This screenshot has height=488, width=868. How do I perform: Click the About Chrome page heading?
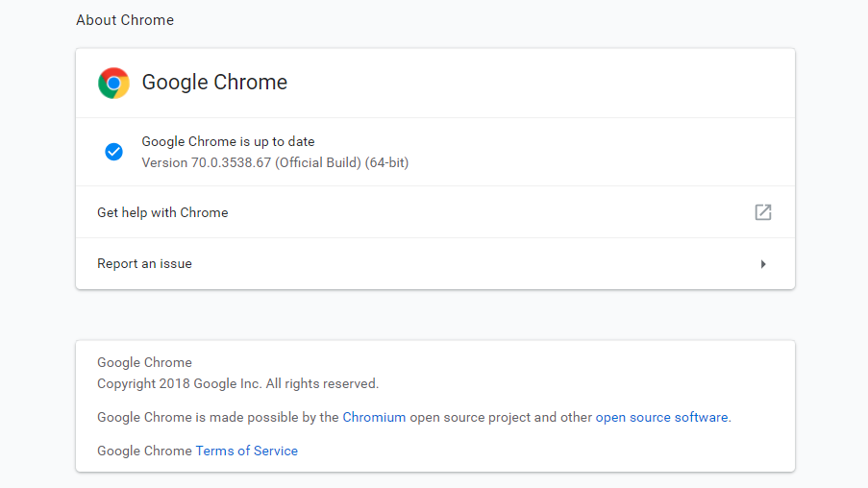[x=125, y=20]
